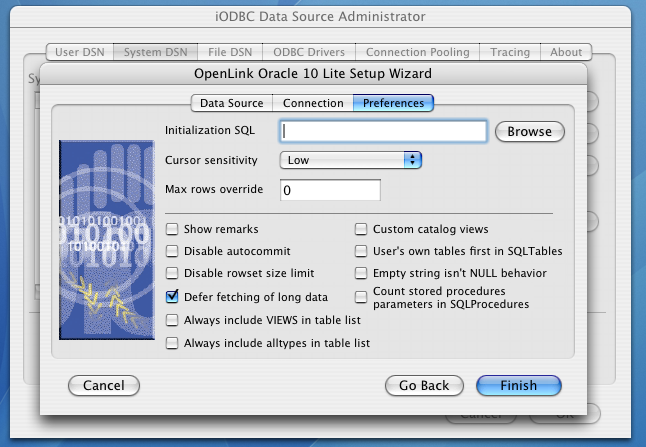Click the OpenLink binary hand artwork image
Screen dimensions: 646x447
pos(107,240)
